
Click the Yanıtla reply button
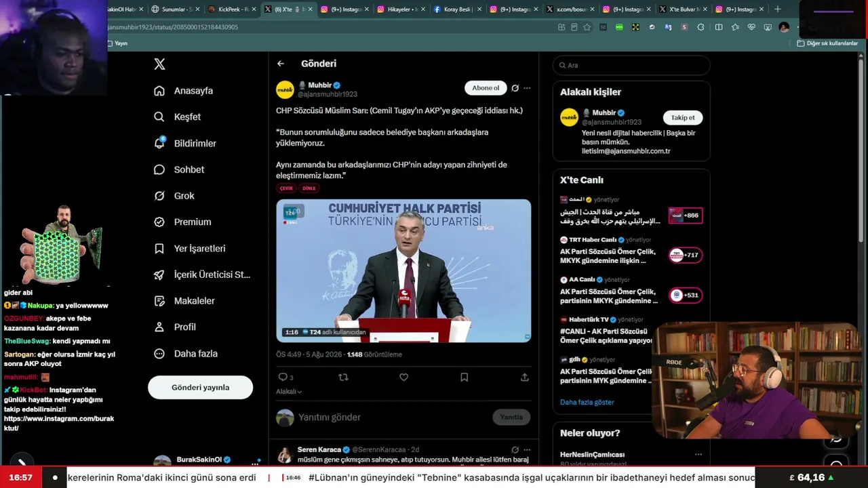coord(511,418)
